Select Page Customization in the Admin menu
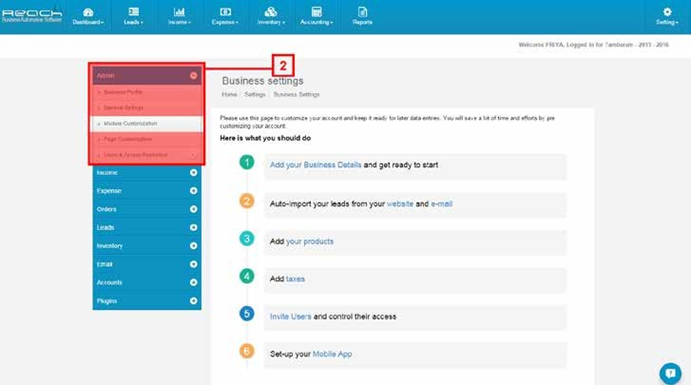This screenshot has height=385, width=691. tap(128, 139)
